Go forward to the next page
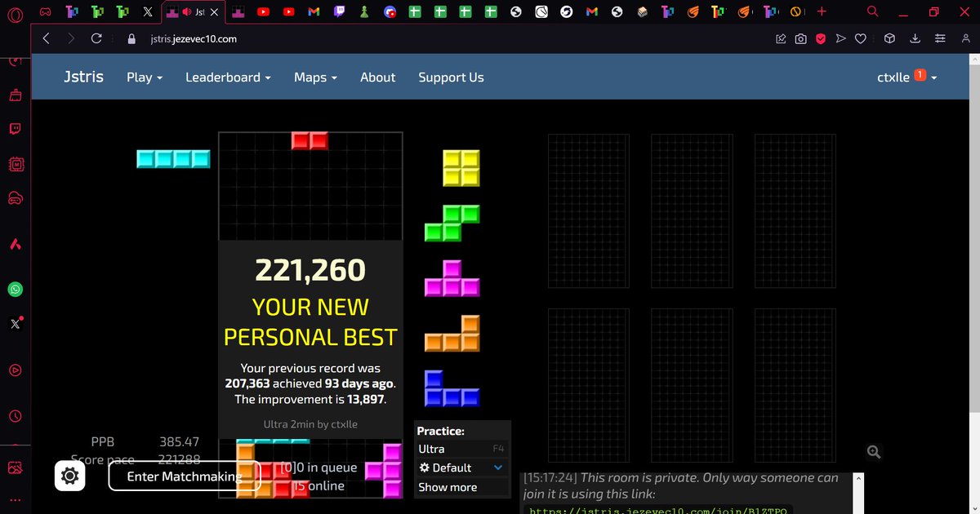 coord(71,38)
